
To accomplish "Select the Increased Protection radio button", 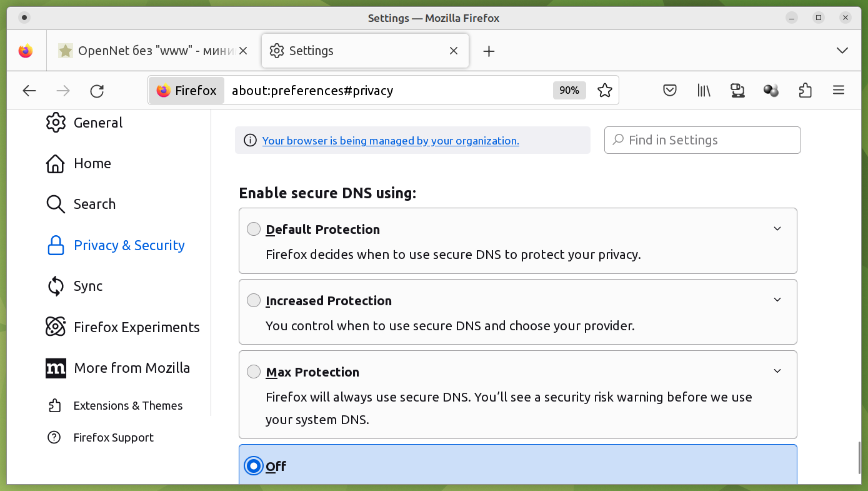I will tap(253, 300).
